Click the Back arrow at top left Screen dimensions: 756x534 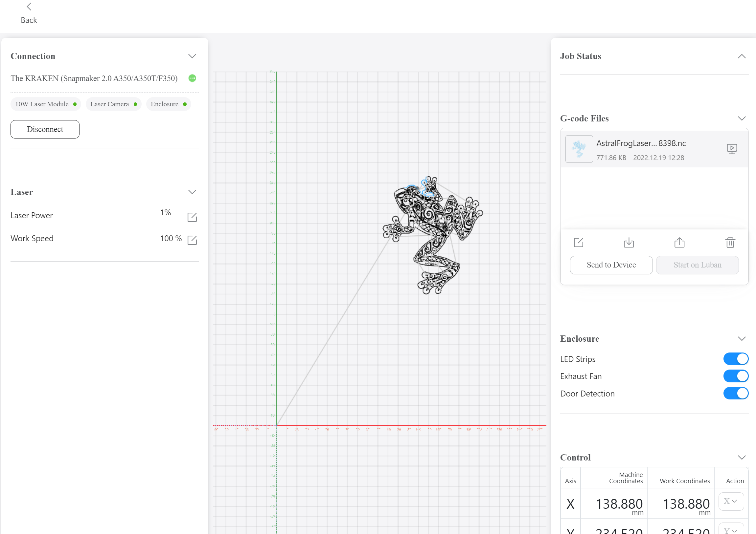click(29, 7)
